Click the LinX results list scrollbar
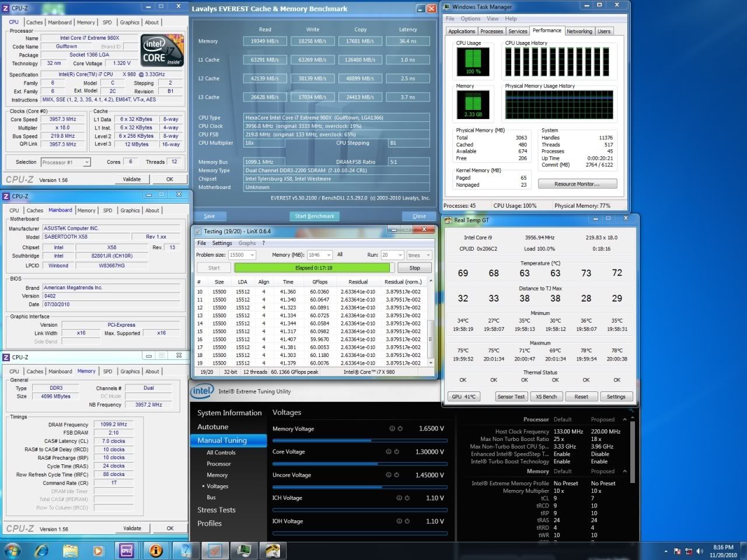747x560 pixels. [431, 338]
